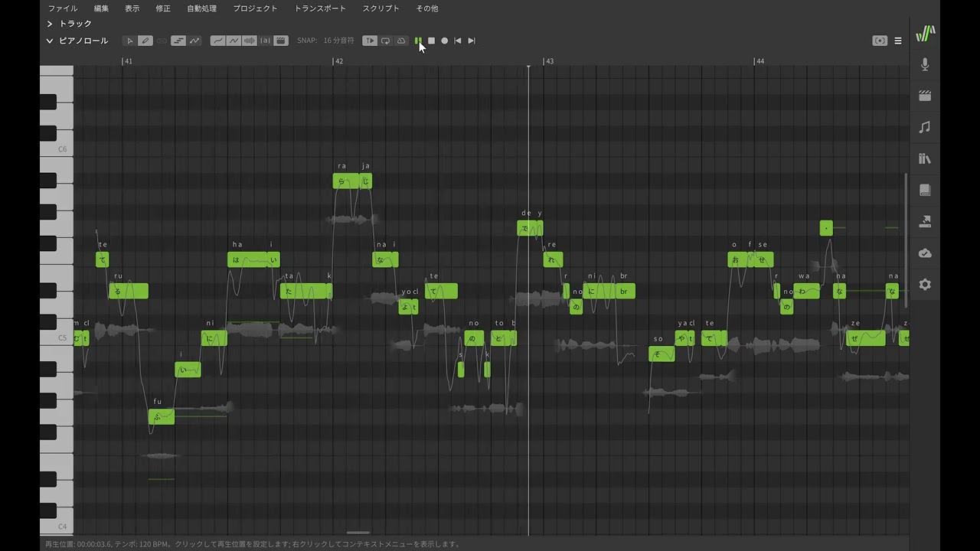Expand the トラック section
This screenshot has height=551, width=980.
[50, 24]
